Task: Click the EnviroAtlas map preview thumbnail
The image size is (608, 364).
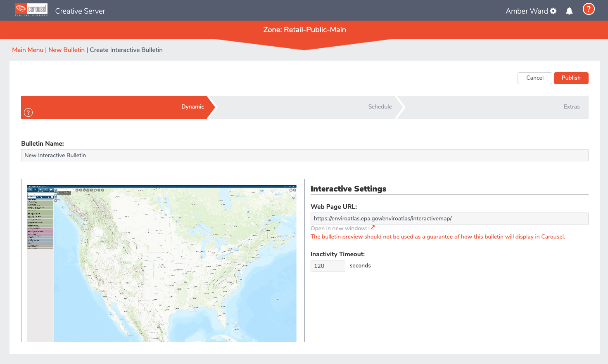Action: (x=163, y=260)
